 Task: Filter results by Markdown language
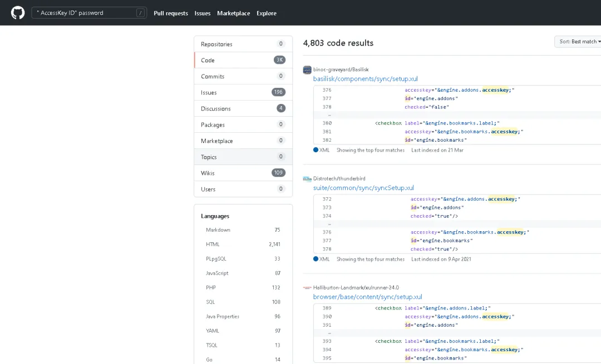tap(243, 230)
